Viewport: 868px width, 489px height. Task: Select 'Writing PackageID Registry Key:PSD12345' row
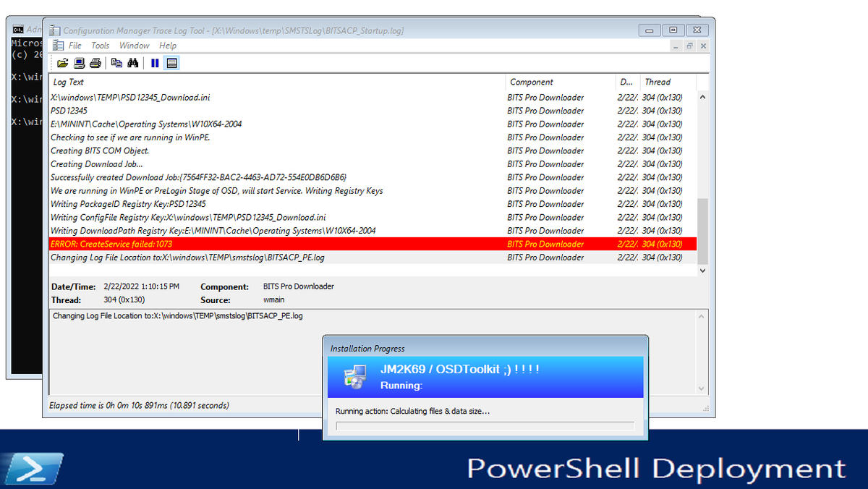[x=373, y=204]
